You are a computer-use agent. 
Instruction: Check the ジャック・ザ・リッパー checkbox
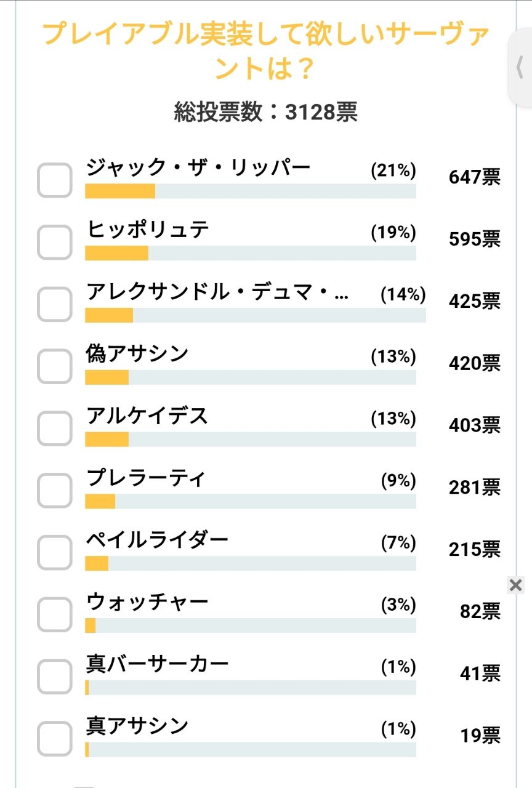tap(55, 180)
